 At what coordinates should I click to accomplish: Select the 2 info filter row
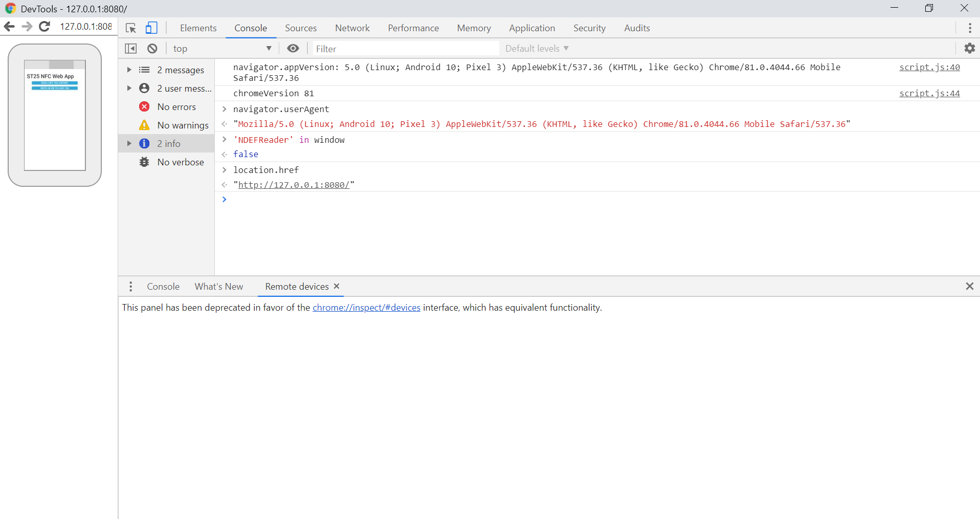[x=167, y=144]
